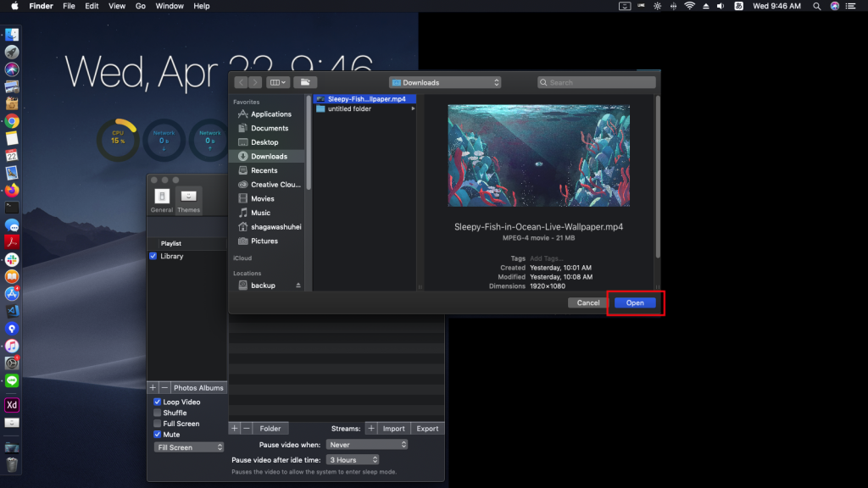The width and height of the screenshot is (868, 488).
Task: Toggle the Mute checkbox
Action: (157, 435)
